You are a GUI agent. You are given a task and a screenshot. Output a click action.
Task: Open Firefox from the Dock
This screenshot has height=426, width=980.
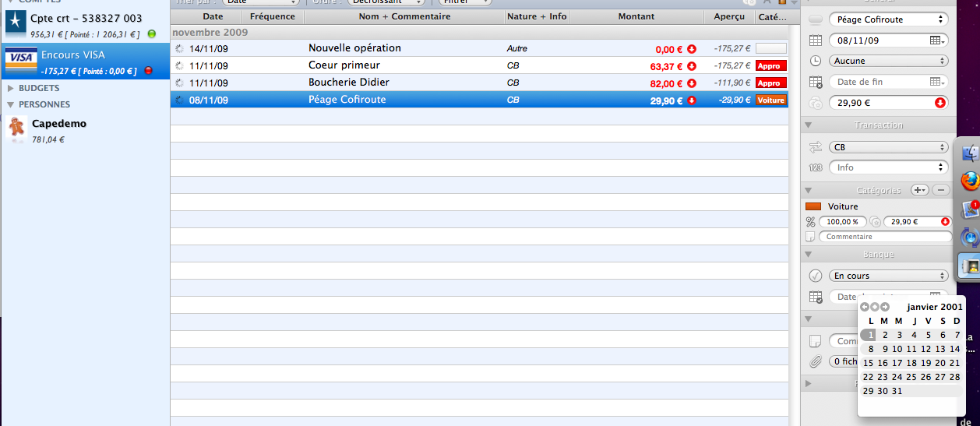tap(970, 181)
